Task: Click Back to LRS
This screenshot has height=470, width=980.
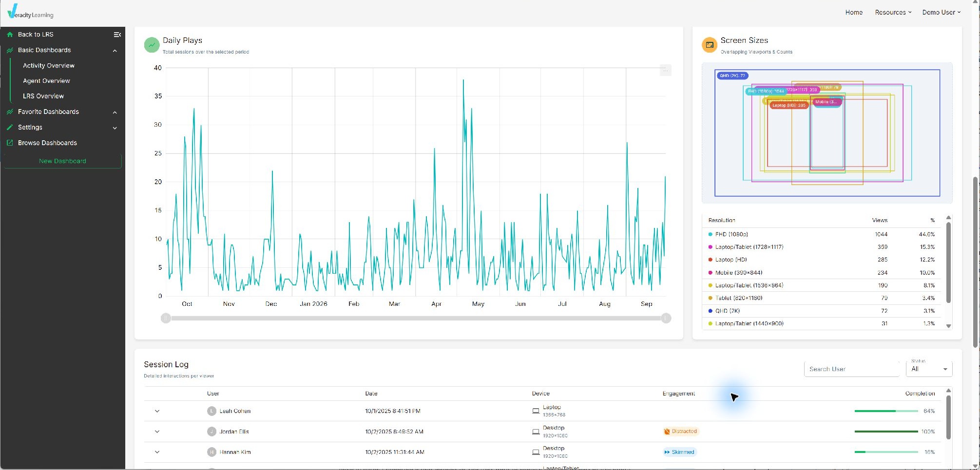Action: [36, 35]
